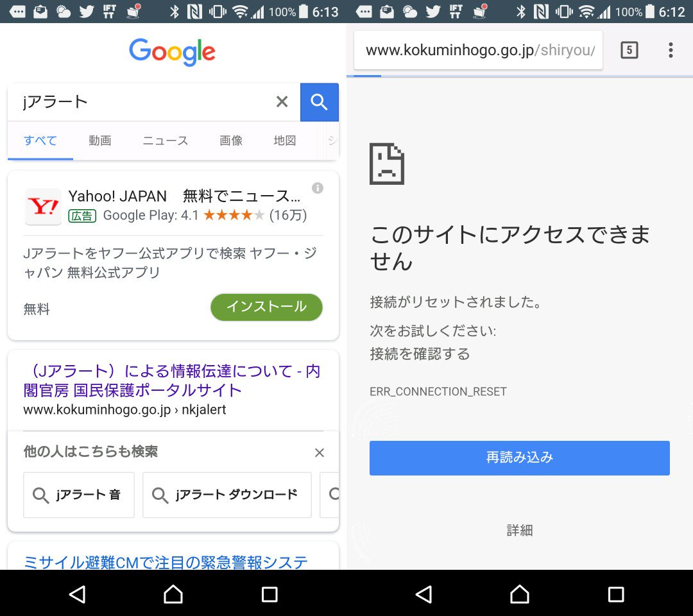Open the ニュース tab
This screenshot has height=616, width=693.
(x=166, y=141)
